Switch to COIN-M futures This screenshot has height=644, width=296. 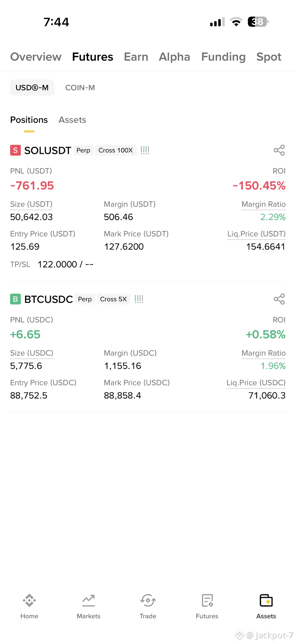coord(80,87)
